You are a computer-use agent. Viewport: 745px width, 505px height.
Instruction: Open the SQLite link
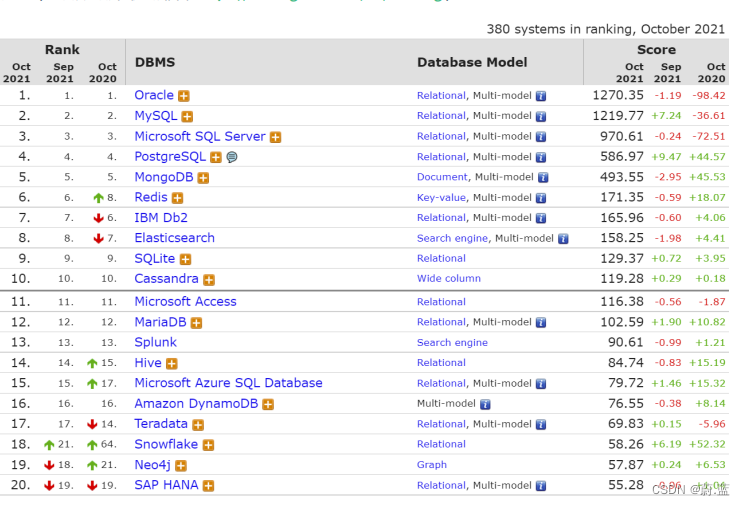tap(155, 258)
